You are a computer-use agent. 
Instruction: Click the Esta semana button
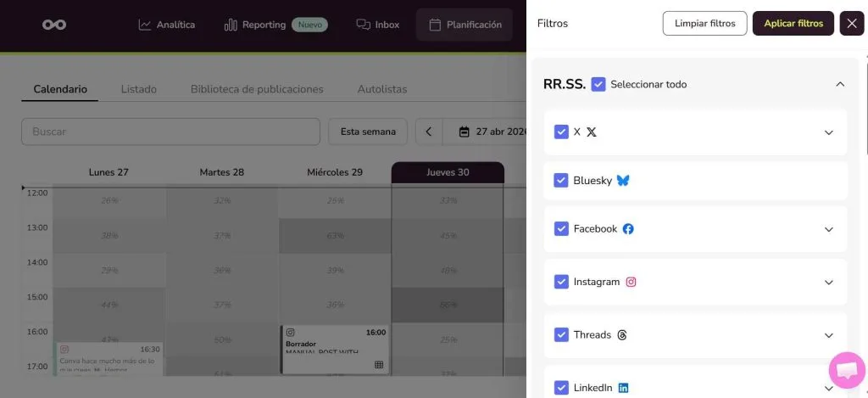tap(368, 132)
